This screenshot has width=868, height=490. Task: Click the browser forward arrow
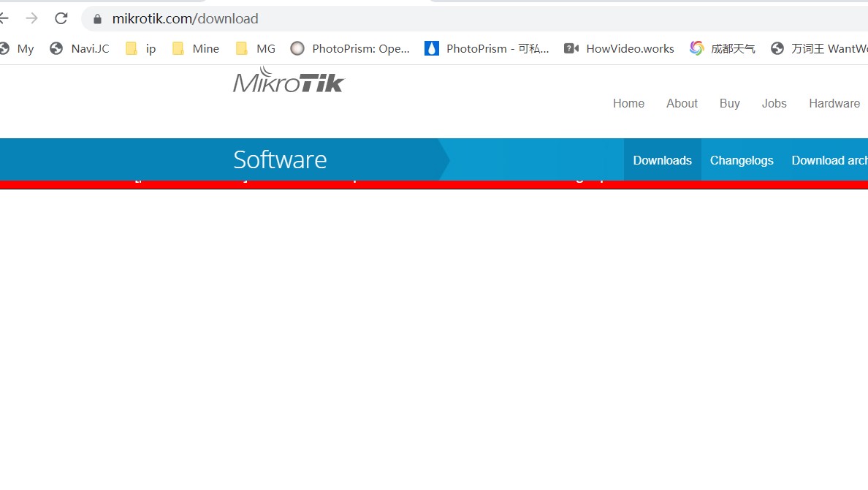coord(31,18)
